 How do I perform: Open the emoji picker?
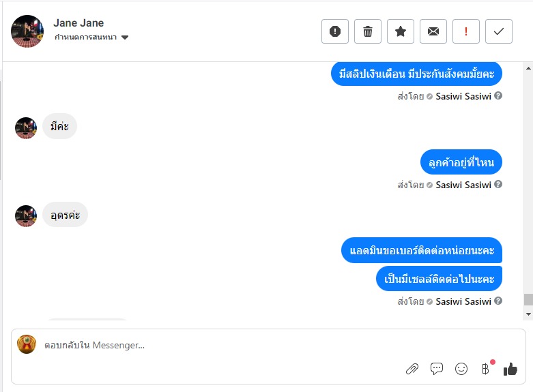click(461, 369)
